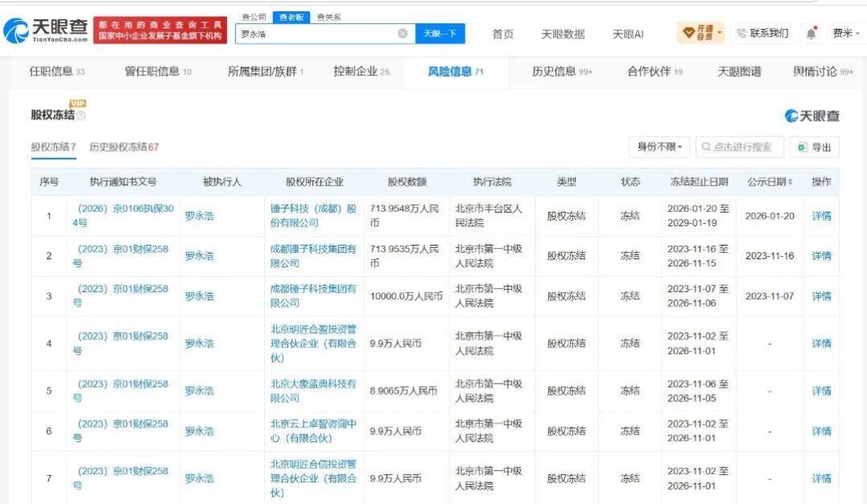The image size is (867, 504).
Task: Open 详情 for row 2
Action: (821, 256)
